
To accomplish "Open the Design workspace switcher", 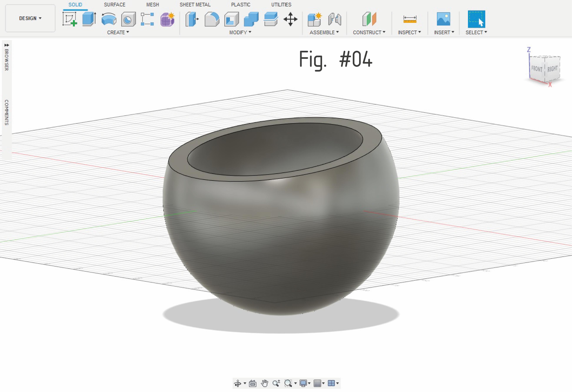I will pos(30,18).
